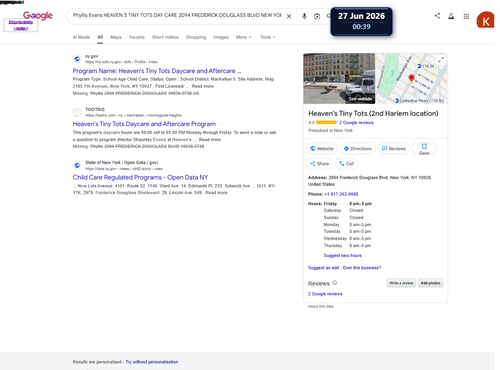The image size is (500, 370).
Task: Open the 2 Google reviews link beside the rating
Action: (356, 123)
